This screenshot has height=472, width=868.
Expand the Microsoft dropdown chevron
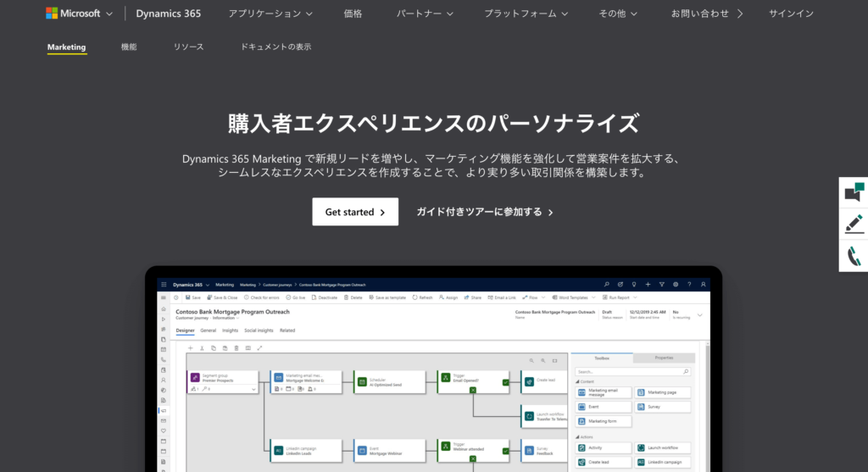tap(109, 14)
